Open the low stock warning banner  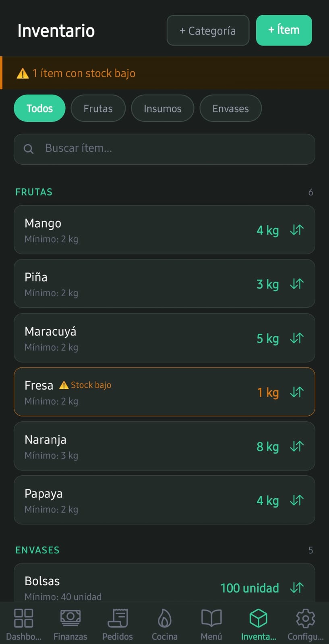click(164, 73)
